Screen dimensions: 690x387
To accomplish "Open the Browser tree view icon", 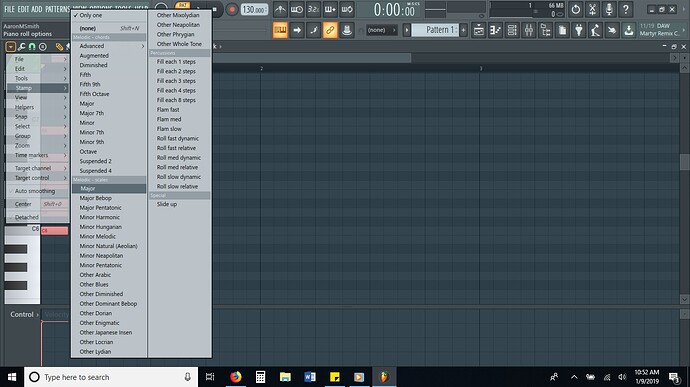I will click(545, 30).
